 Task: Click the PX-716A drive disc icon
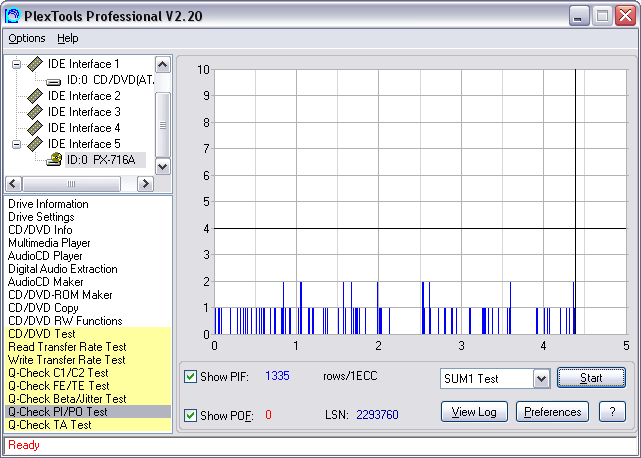click(54, 159)
